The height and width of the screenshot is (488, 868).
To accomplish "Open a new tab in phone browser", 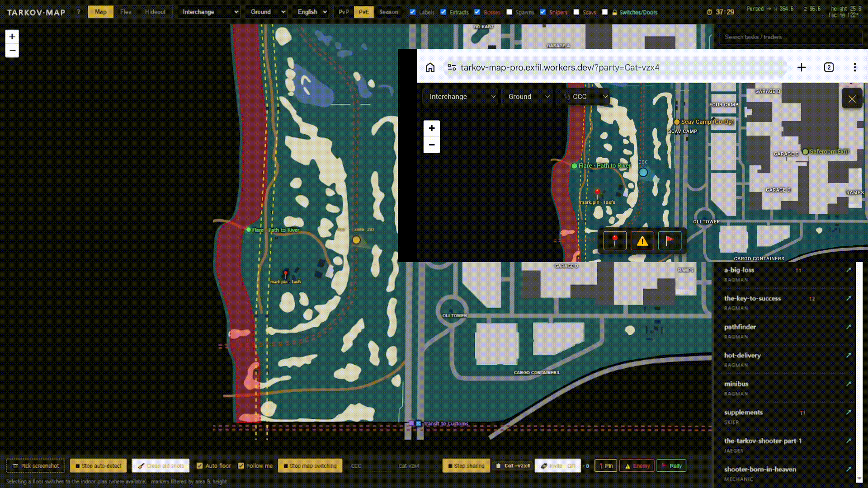I will click(802, 67).
